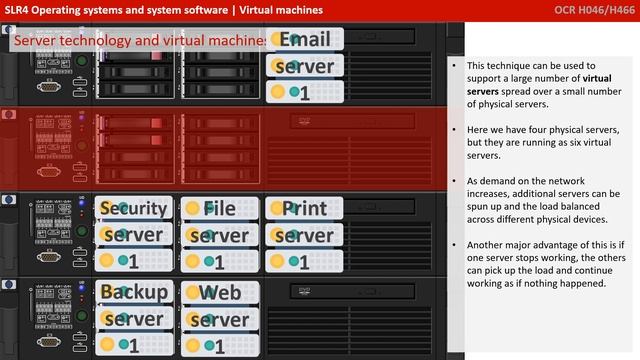Click the "1" tile of the Security server
Viewport: 640px width, 360px height.
pyautogui.click(x=134, y=261)
